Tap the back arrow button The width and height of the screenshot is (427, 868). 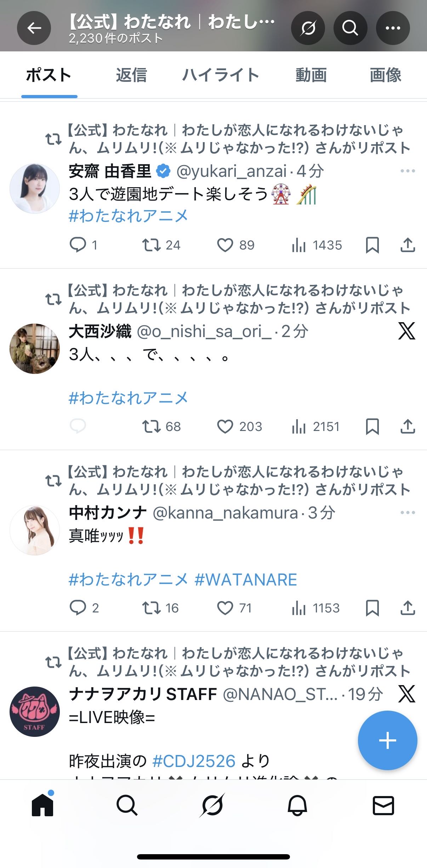(34, 28)
